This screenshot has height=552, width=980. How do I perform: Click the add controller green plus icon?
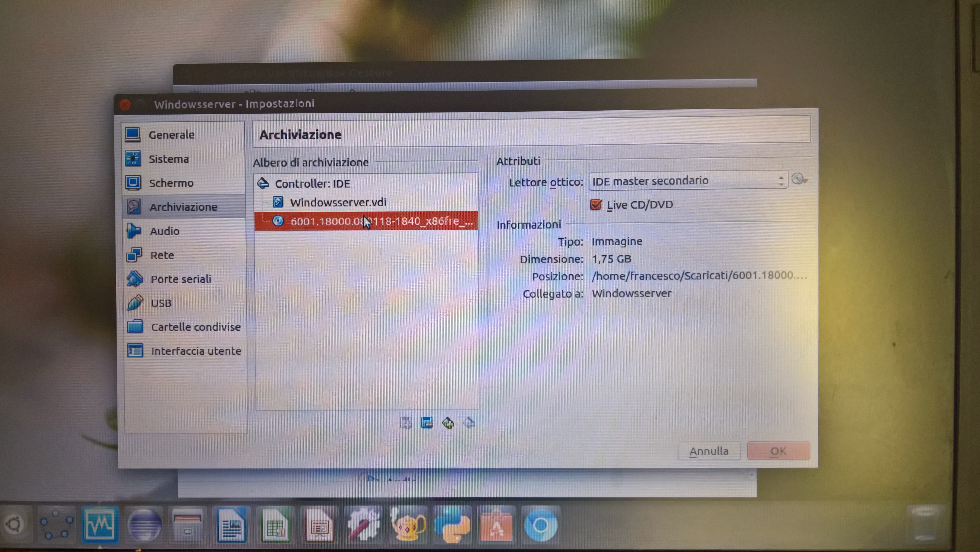pos(448,423)
